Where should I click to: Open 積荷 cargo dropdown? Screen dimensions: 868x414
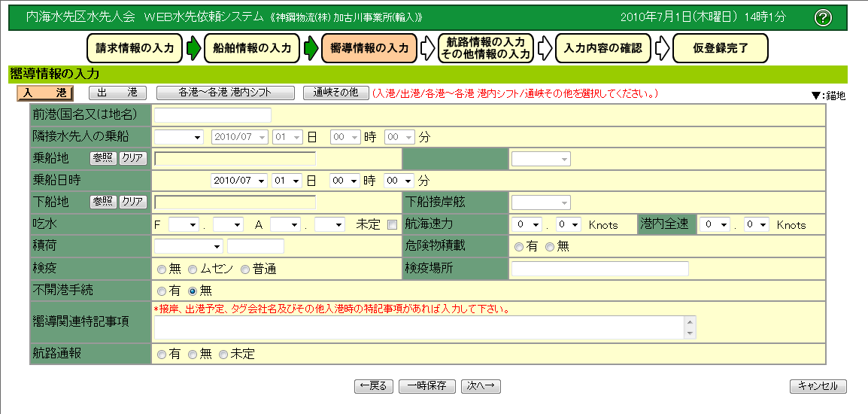point(189,246)
